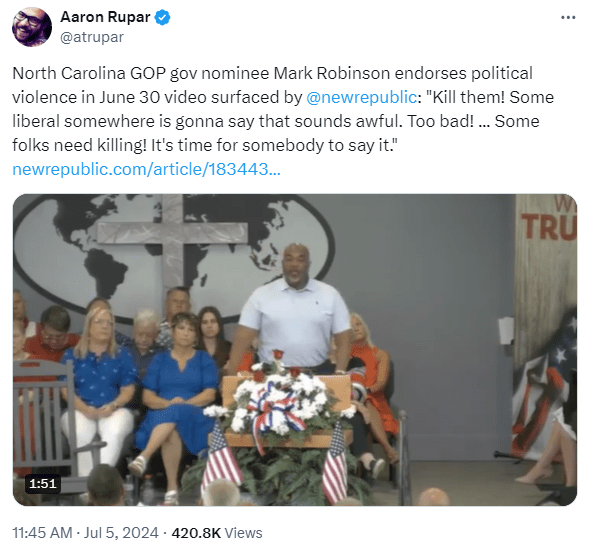Click the blue verified checkmark badge
This screenshot has width=592, height=550.
163,17
